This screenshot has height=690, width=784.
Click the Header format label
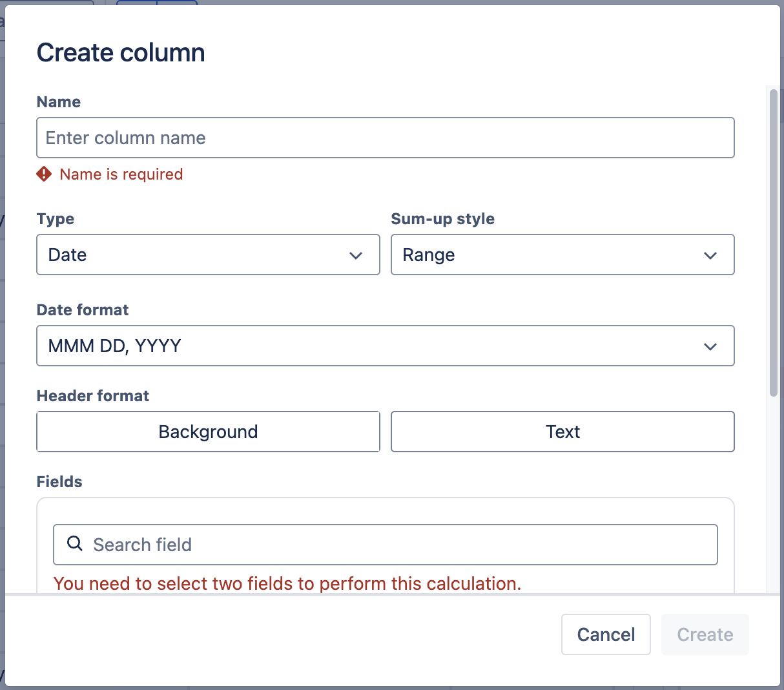click(93, 396)
